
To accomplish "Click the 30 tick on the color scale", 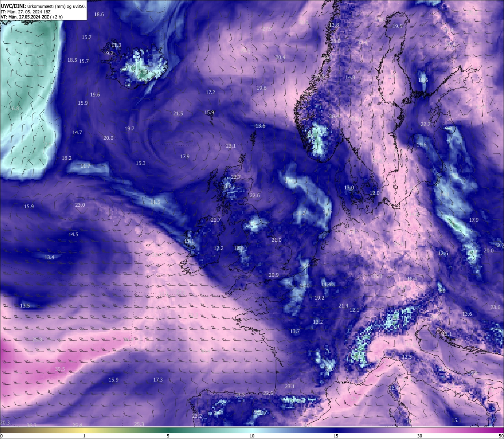I will click(x=420, y=436).
